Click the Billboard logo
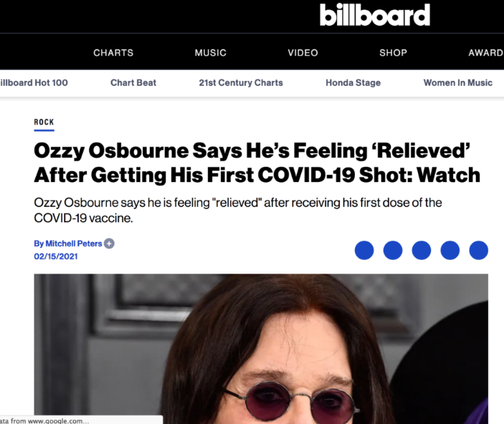This screenshot has width=504, height=424. 375,14
